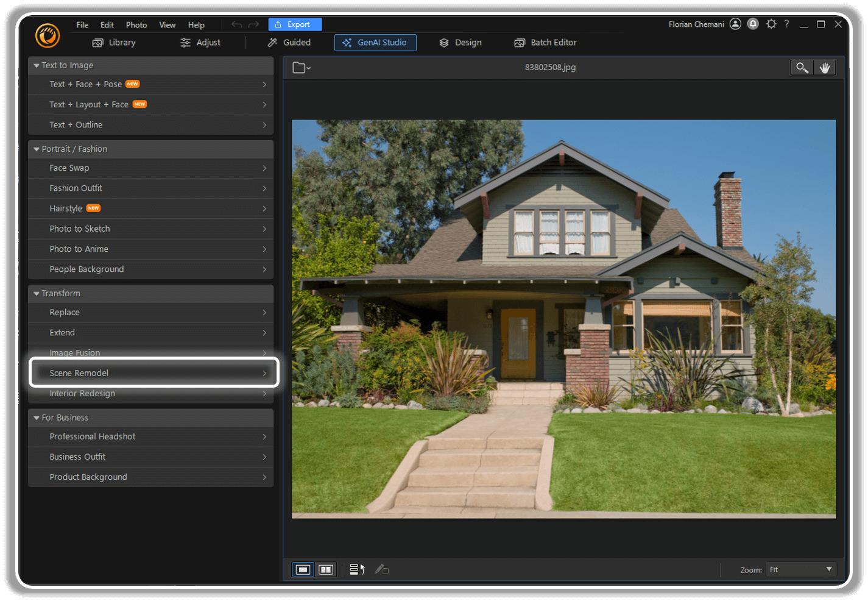Collapse the Portrait / Fashion section
This screenshot has width=868, height=601.
[x=36, y=149]
